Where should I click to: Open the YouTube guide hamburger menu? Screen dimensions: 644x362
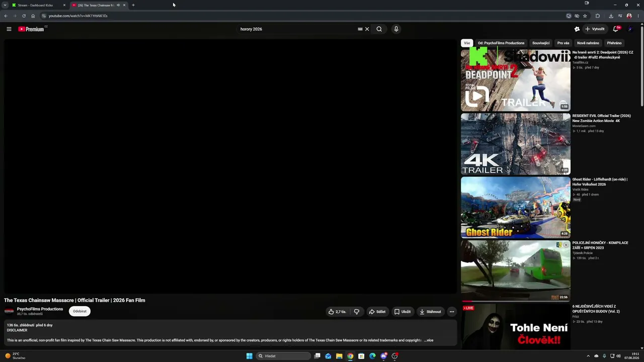[x=9, y=29]
